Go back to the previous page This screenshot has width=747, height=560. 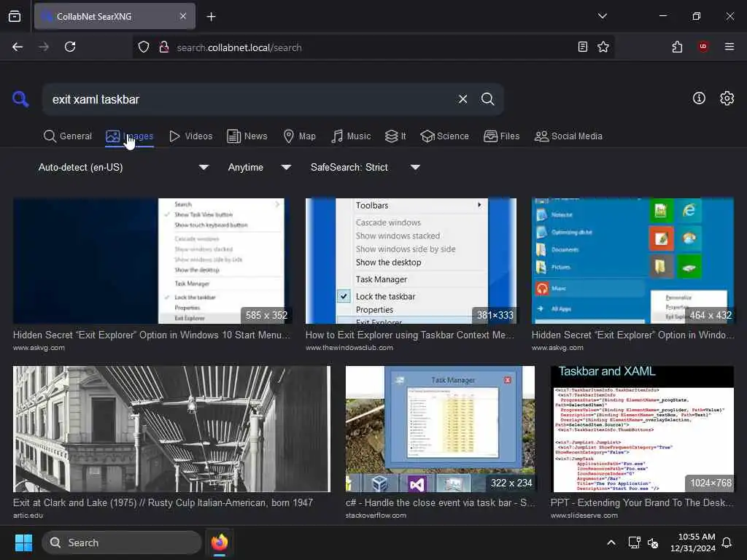(x=18, y=47)
